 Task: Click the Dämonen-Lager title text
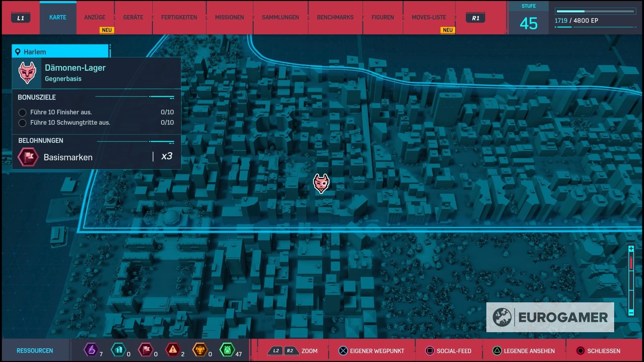coord(75,68)
